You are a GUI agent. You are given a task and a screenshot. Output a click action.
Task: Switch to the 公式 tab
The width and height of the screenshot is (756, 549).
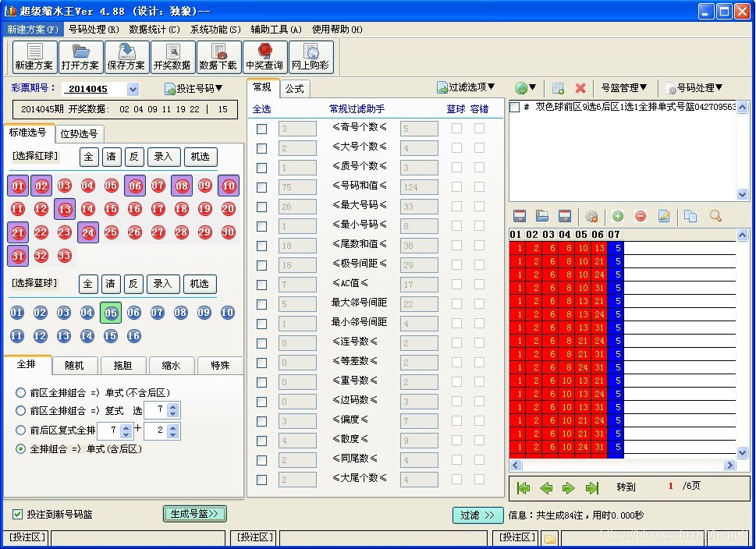click(x=294, y=88)
